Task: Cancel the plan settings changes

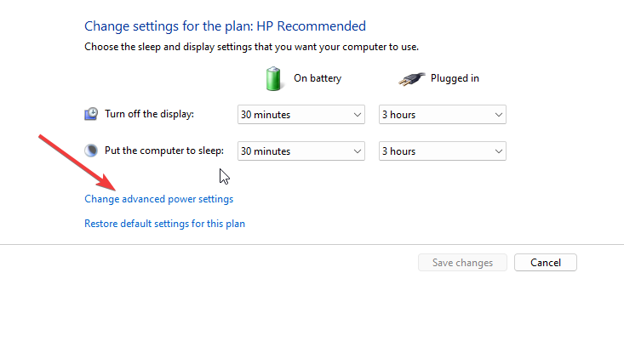Action: coord(546,263)
